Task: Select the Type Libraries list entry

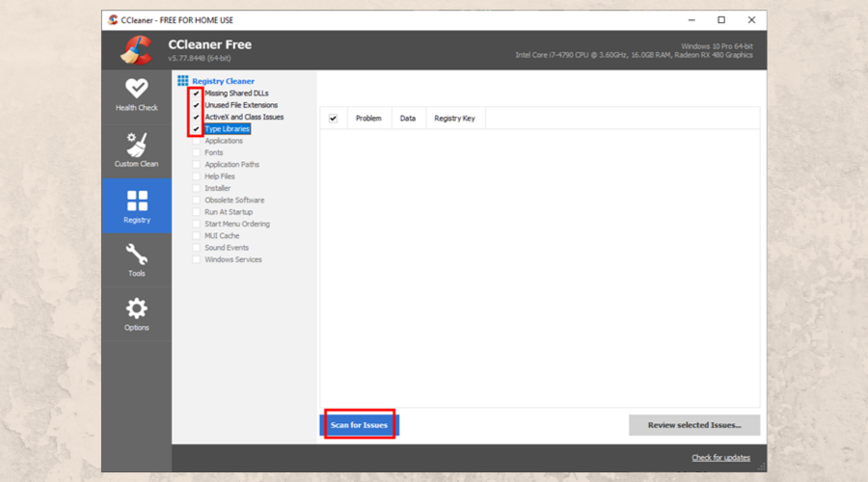Action: pyautogui.click(x=227, y=129)
